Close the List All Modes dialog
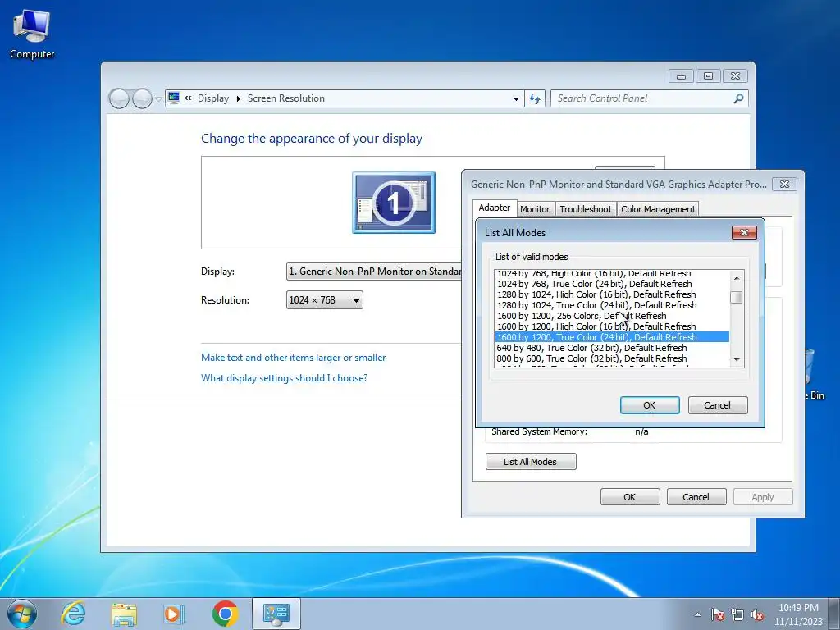840x630 pixels. [744, 232]
